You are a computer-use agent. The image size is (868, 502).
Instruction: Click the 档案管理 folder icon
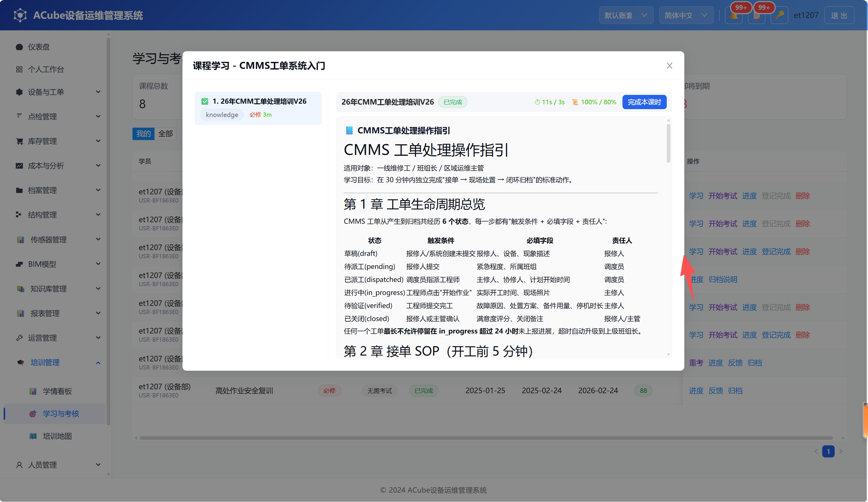click(19, 190)
